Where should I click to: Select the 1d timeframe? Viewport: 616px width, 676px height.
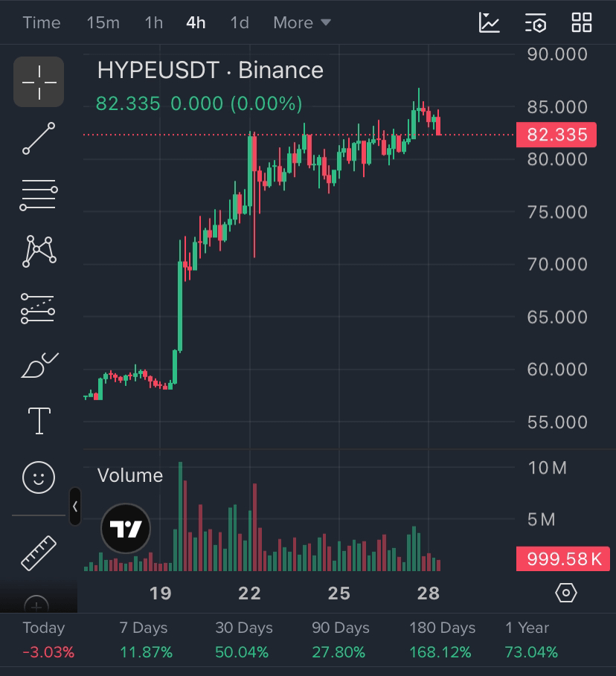[x=240, y=22]
